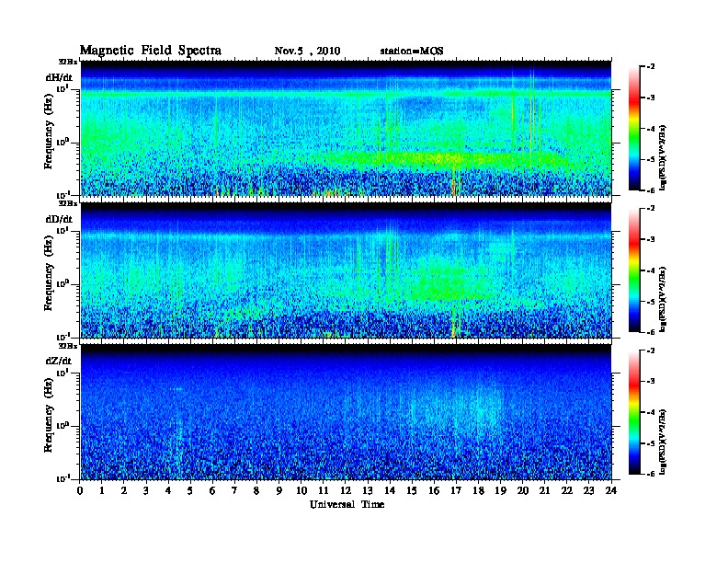Image resolution: width=728 pixels, height=563 pixels.
Task: Click the -2 value on dH/dt color scale
Action: (652, 67)
